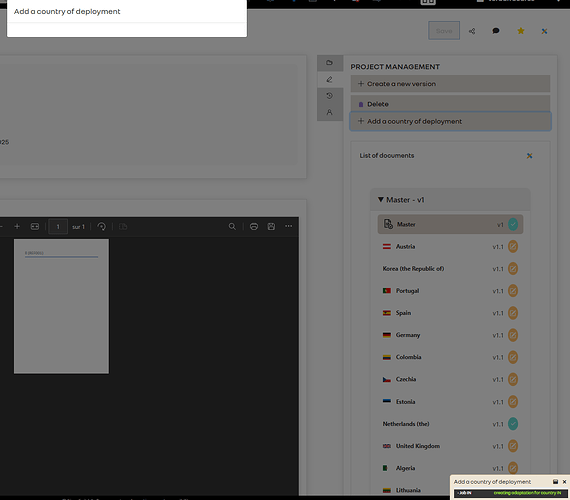Image resolution: width=570 pixels, height=500 pixels.
Task: Select the pencil edit side tab
Action: [x=330, y=79]
